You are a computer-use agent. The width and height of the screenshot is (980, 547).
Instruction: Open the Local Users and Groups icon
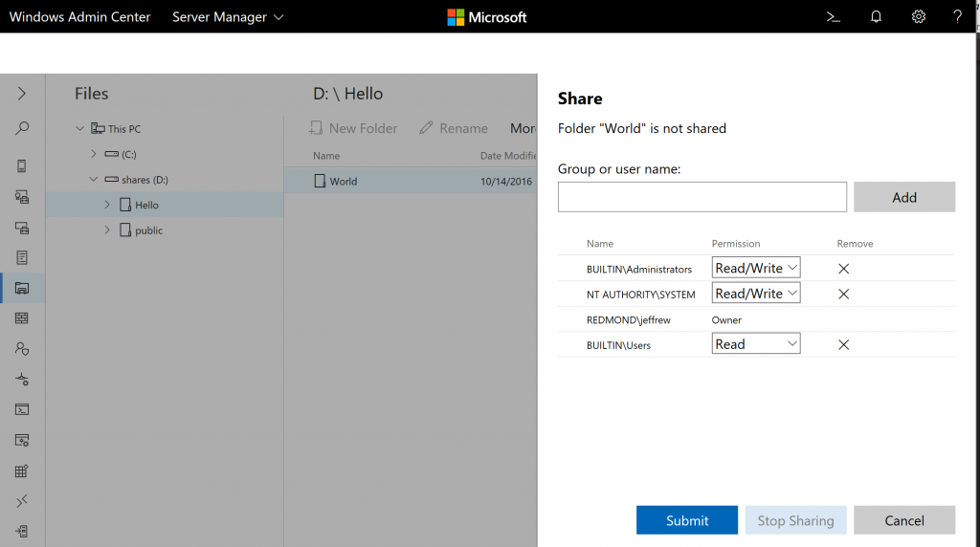[22, 348]
